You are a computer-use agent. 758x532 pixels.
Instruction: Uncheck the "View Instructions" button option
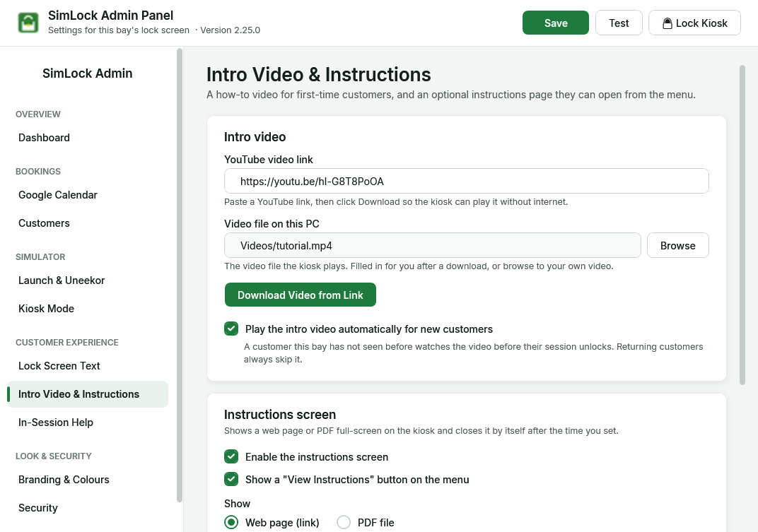pos(231,479)
